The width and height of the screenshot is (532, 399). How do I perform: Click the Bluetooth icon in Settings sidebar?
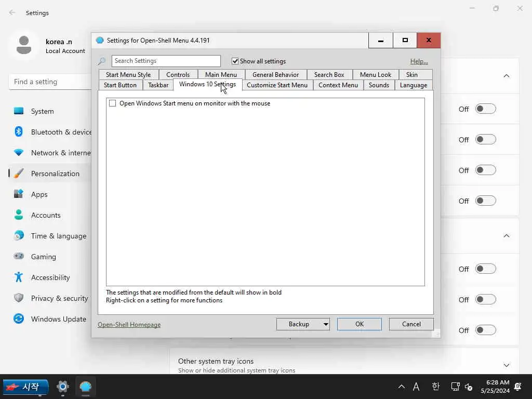pos(19,131)
